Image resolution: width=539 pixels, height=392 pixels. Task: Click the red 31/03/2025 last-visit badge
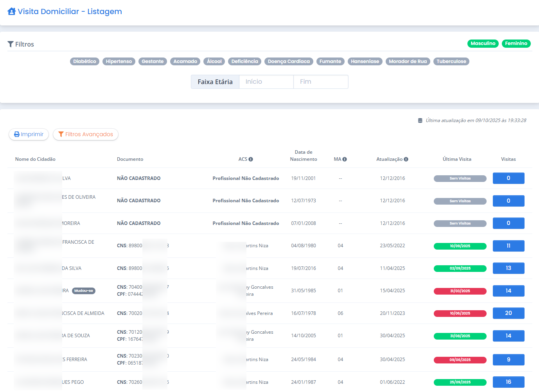[460, 291]
